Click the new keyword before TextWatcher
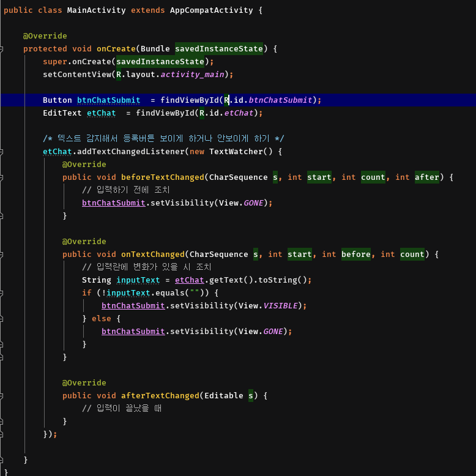 [x=197, y=152]
